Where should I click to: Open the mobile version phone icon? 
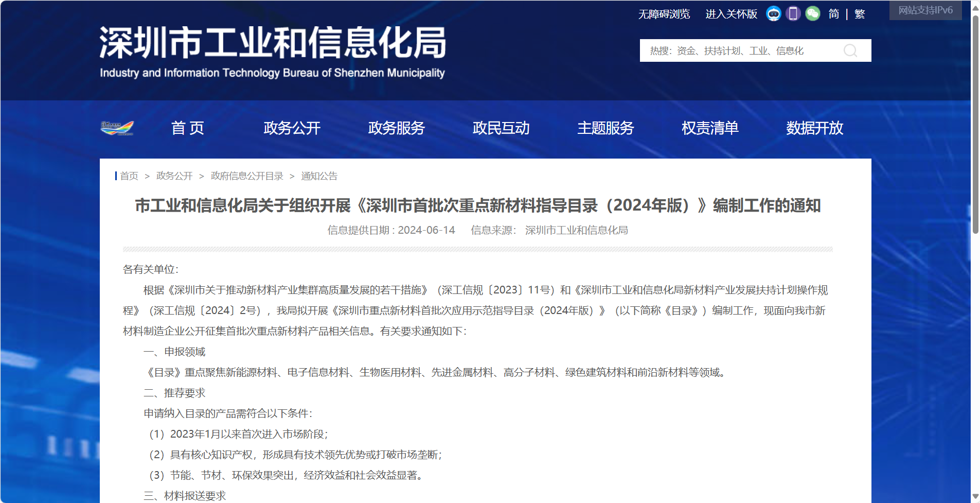pos(793,14)
